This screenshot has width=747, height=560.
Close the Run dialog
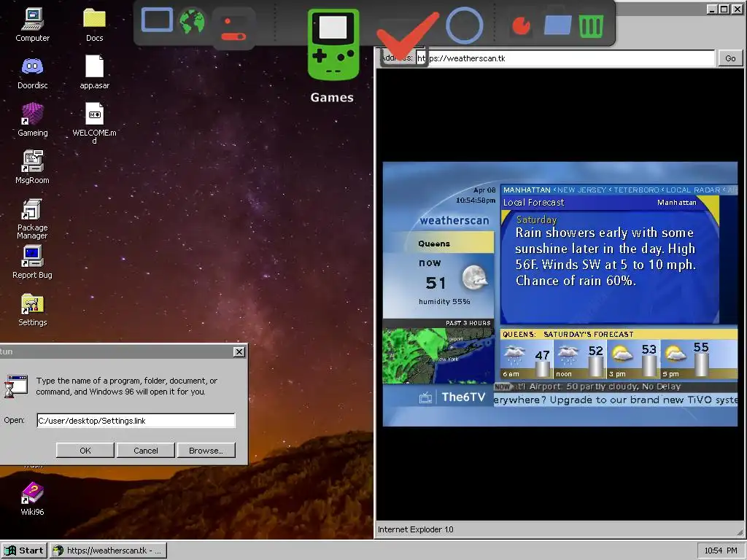[x=239, y=351]
